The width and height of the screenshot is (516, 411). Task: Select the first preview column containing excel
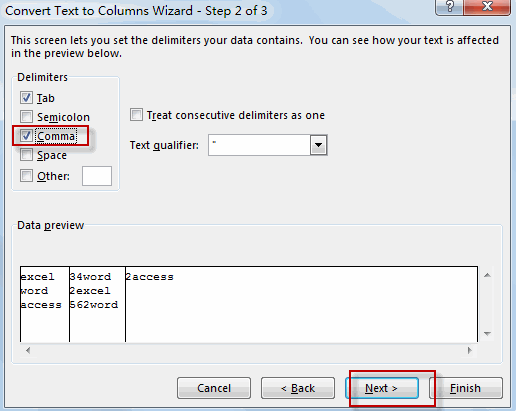tap(45, 304)
